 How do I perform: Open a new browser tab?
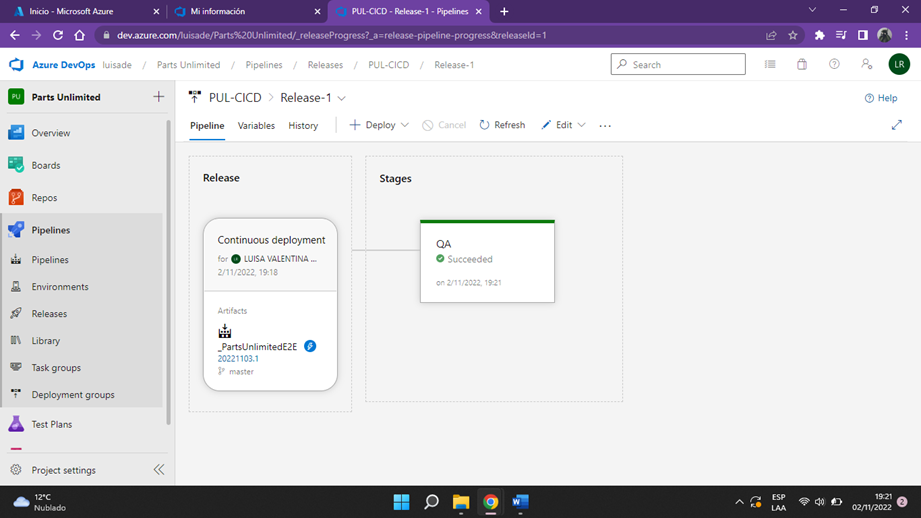click(504, 11)
